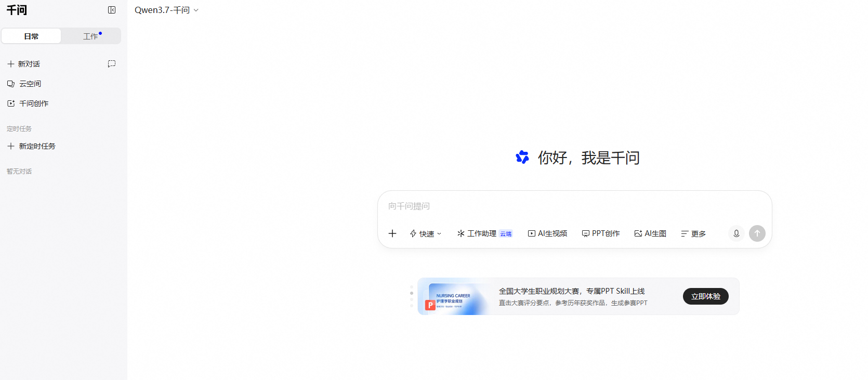Choose the AI生图 image tool
This screenshot has height=380, width=868.
650,233
